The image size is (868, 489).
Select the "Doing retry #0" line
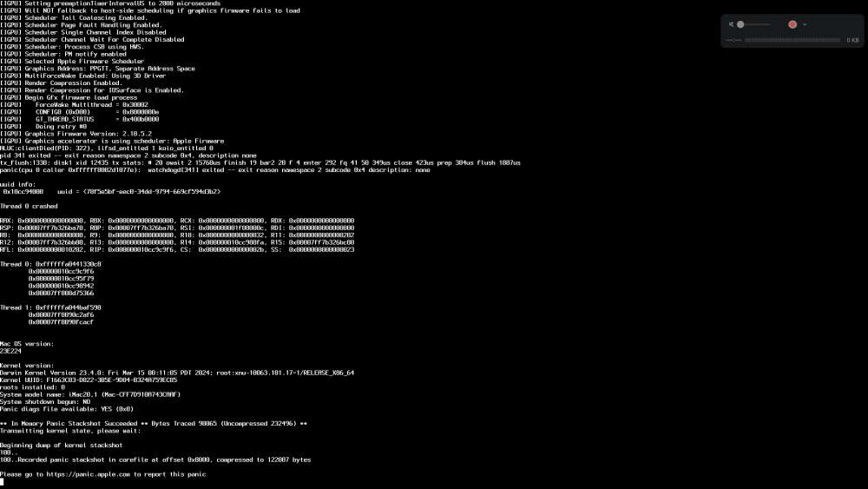[x=43, y=126]
